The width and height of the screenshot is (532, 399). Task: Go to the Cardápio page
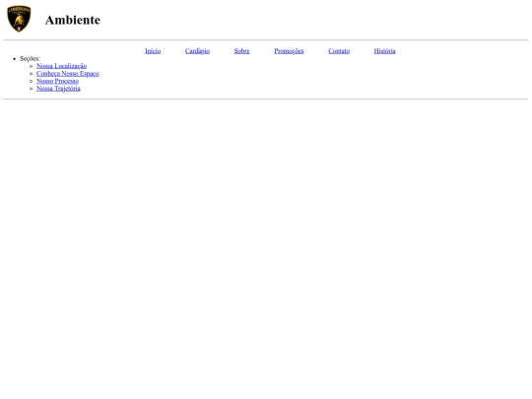tap(197, 51)
